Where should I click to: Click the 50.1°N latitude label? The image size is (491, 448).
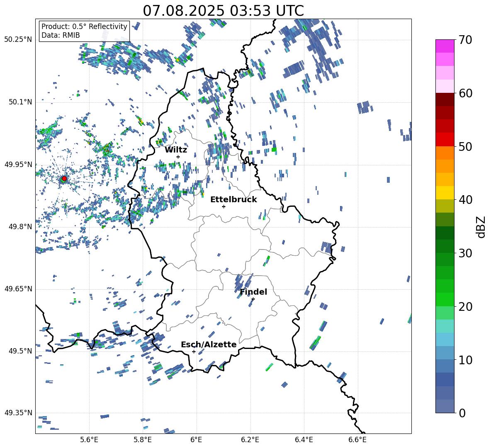click(20, 102)
